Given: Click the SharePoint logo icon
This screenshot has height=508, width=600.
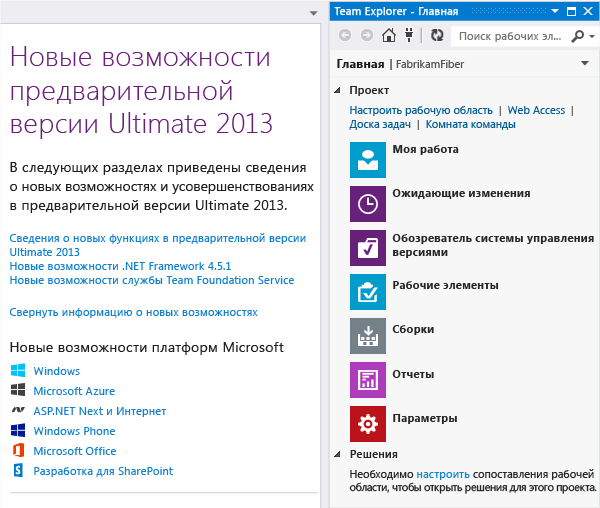Looking at the screenshot, I should (18, 470).
